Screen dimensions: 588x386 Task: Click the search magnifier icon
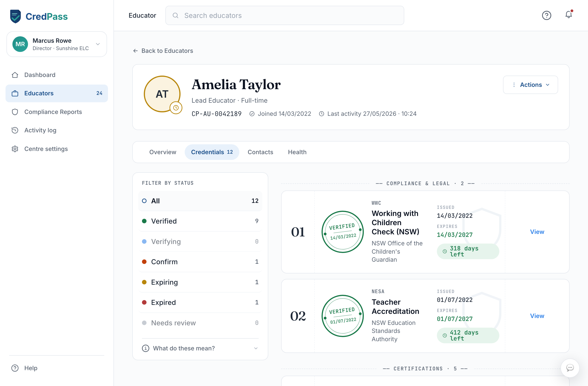[175, 15]
